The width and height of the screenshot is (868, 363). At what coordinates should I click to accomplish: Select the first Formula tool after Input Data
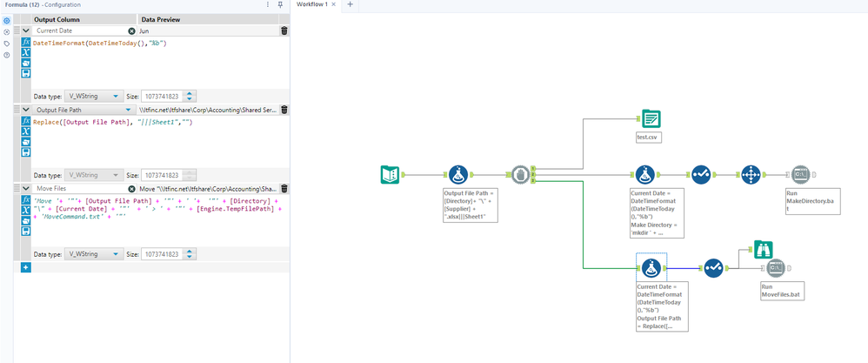click(457, 175)
